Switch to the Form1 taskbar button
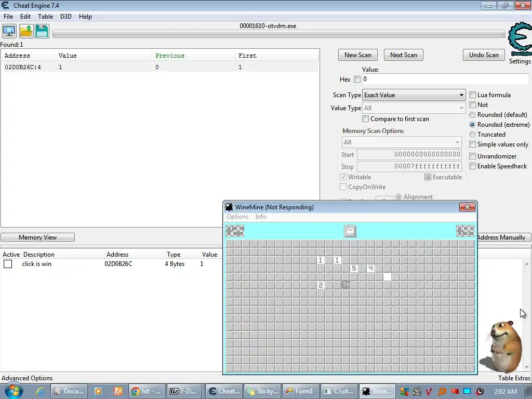Screen dimensions: 532x399 pos(301,391)
